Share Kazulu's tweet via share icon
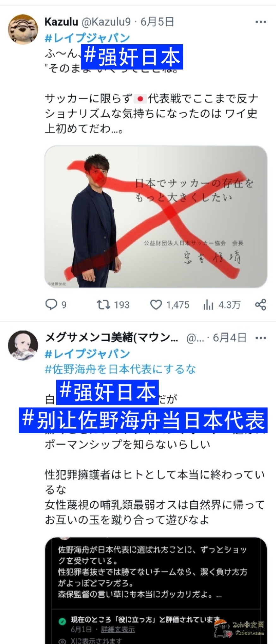The height and width of the screenshot is (644, 276). coord(261,305)
